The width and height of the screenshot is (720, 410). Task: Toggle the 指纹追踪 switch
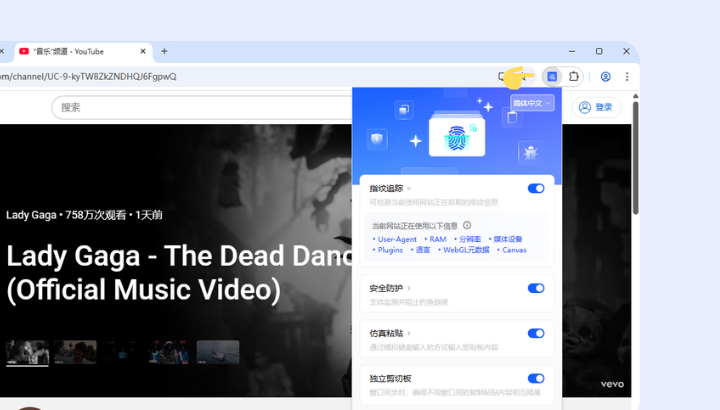click(536, 188)
